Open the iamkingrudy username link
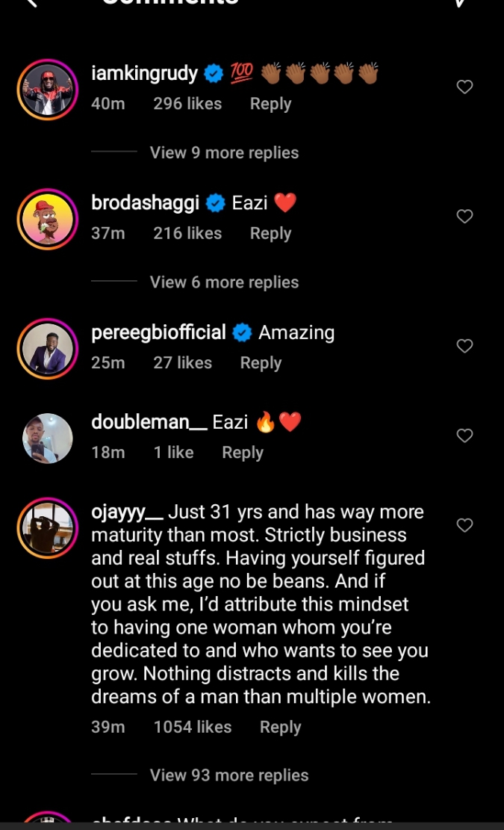Viewport: 504px width, 830px height. [x=144, y=73]
